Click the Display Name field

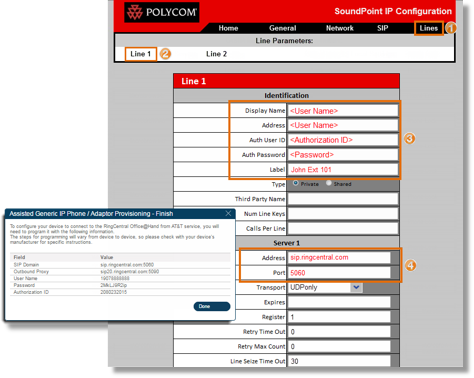[343, 111]
